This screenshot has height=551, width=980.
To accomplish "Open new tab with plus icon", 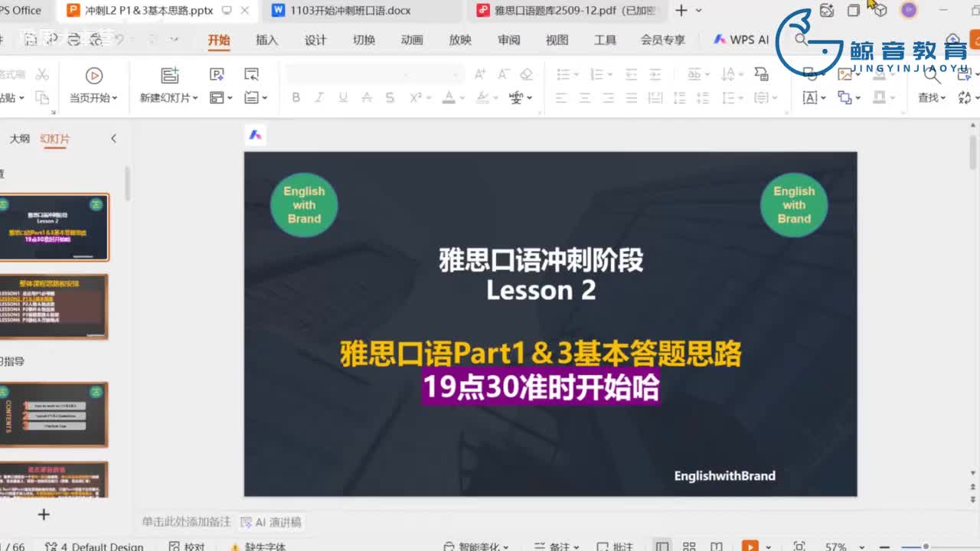I will 681,11.
